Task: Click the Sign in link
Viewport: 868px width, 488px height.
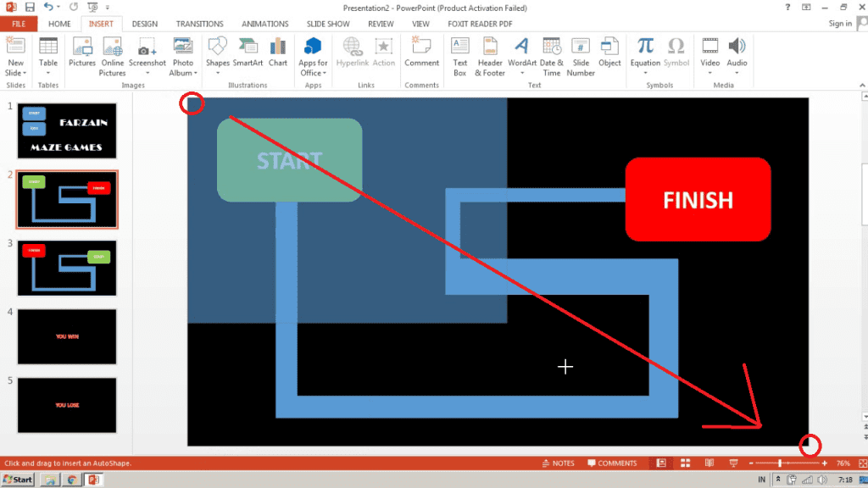Action: pyautogui.click(x=840, y=24)
